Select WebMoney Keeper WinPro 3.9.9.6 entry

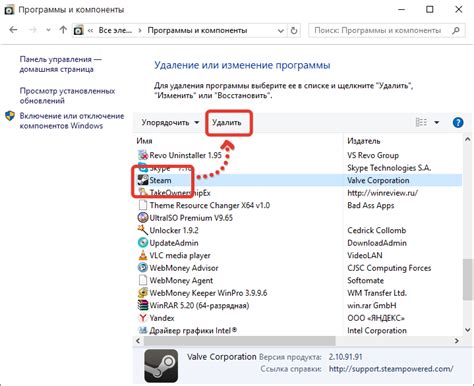[208, 293]
